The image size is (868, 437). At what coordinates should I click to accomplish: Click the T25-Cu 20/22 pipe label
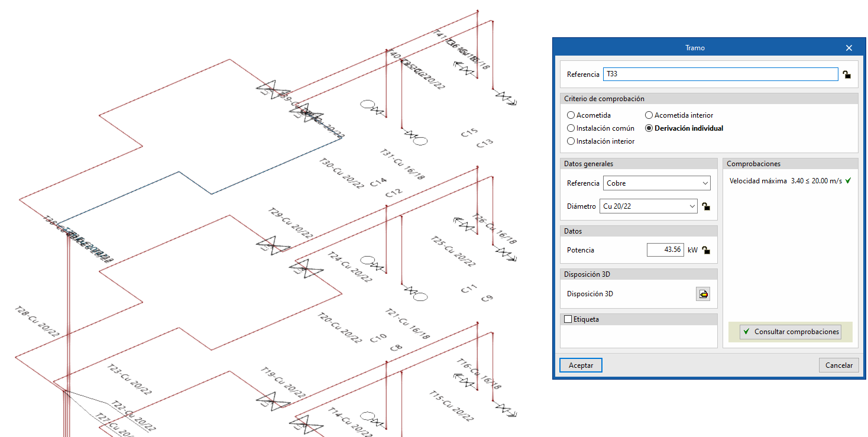[x=453, y=252]
